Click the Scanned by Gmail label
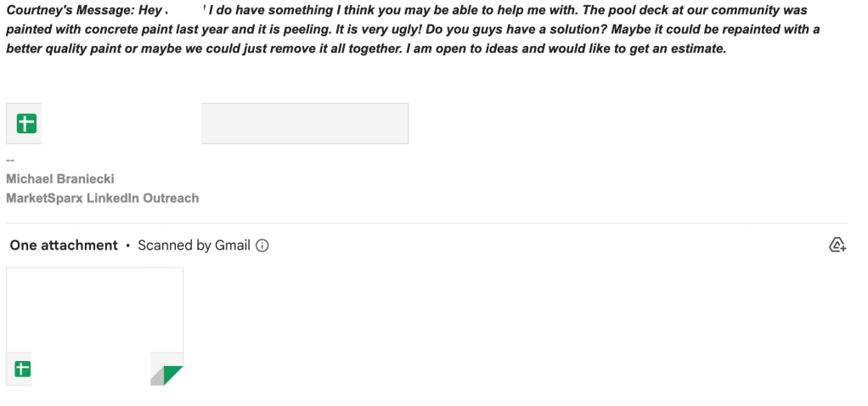868x406 pixels. [194, 245]
